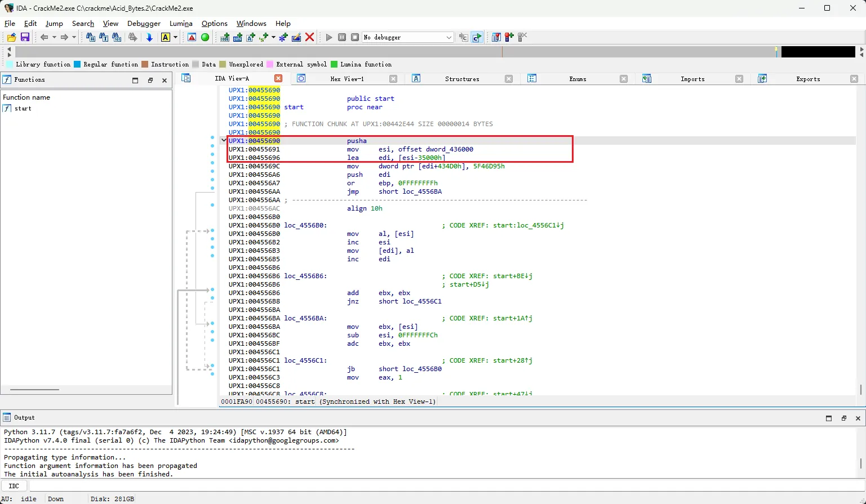Click the add breakpoint traffic-light icon
This screenshot has width=866, height=504.
coord(509,37)
